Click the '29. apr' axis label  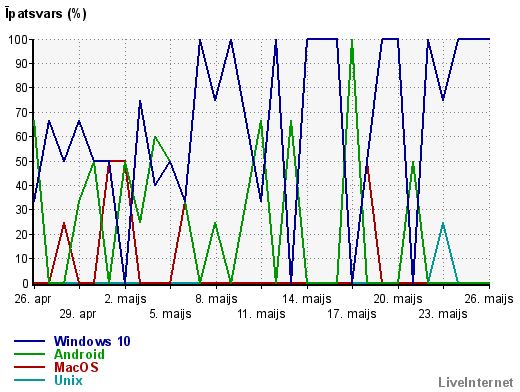pos(78,314)
